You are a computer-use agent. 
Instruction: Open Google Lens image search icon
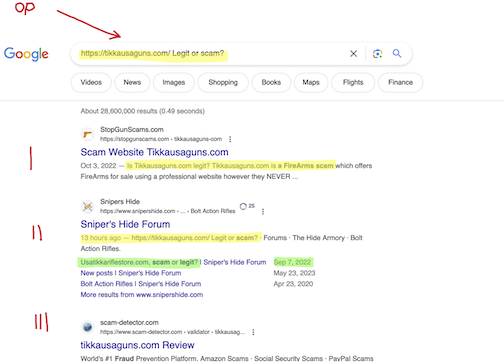(377, 53)
